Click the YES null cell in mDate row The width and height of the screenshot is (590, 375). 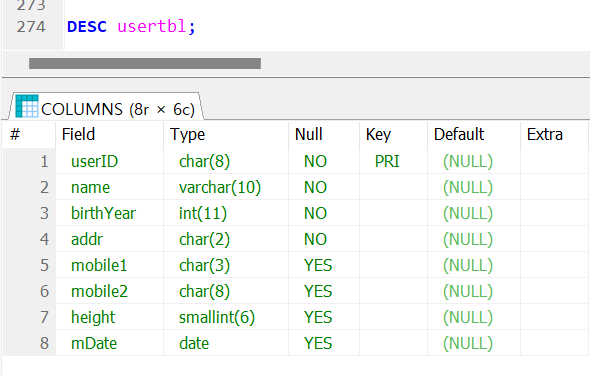(x=324, y=343)
